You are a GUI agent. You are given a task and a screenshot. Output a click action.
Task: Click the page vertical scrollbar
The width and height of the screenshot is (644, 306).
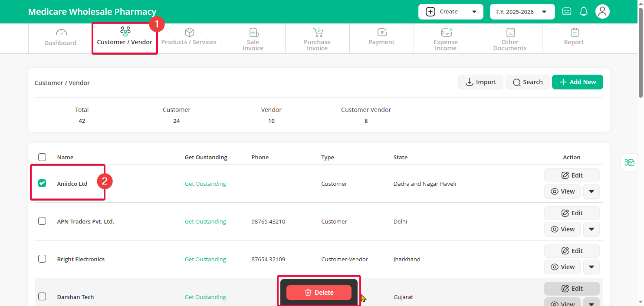(x=641, y=52)
